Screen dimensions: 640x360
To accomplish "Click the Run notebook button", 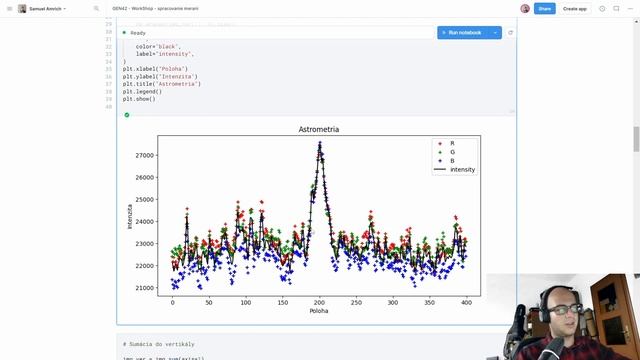I will click(463, 33).
